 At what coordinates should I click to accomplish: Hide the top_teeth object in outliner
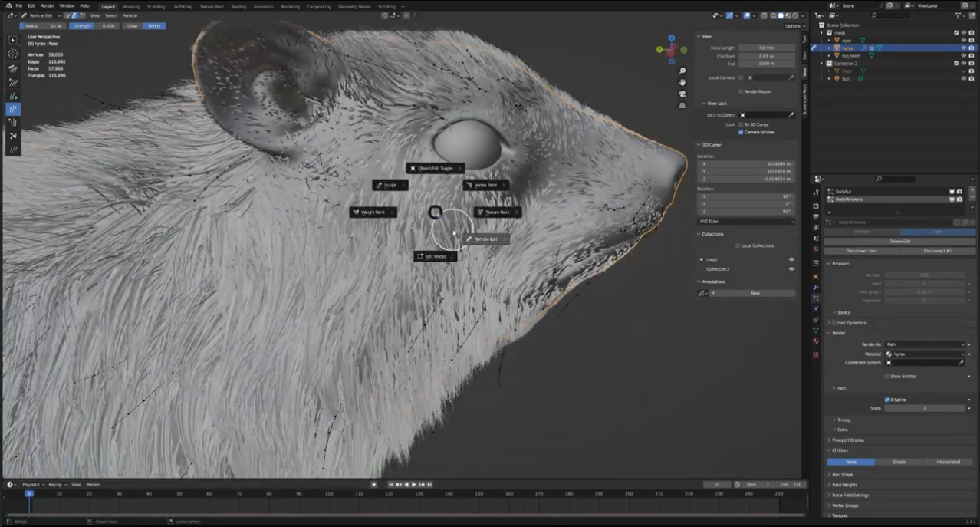(x=963, y=56)
